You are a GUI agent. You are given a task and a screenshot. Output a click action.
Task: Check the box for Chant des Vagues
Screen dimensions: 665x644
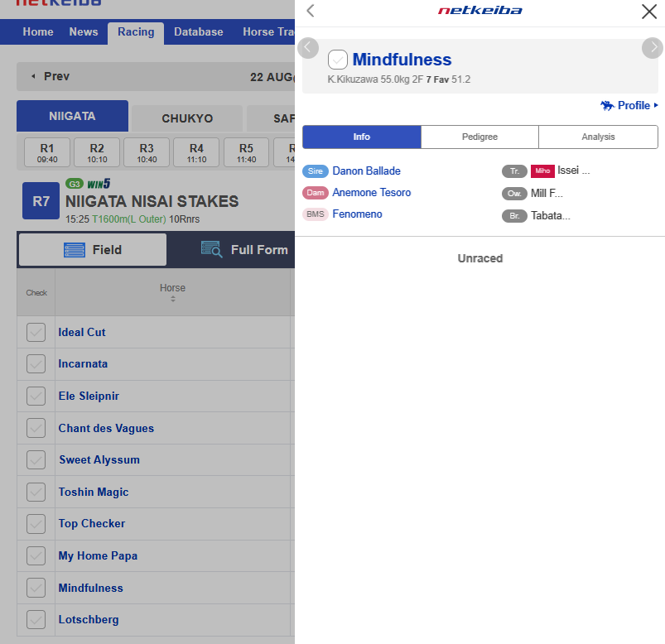[x=36, y=428]
